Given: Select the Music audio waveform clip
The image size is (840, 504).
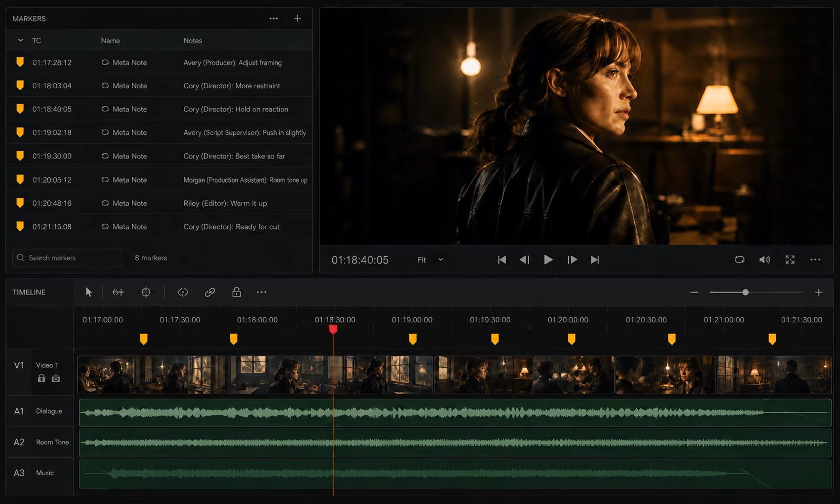Looking at the screenshot, I should [455, 474].
